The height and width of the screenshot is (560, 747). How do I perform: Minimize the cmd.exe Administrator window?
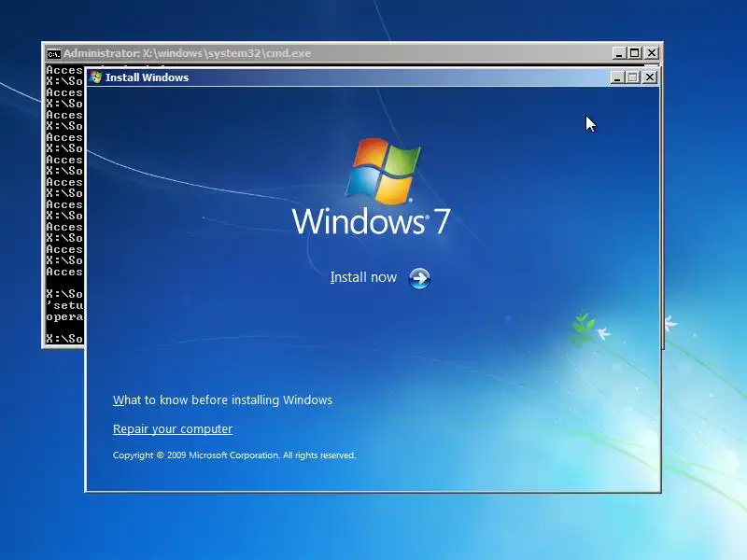click(619, 53)
